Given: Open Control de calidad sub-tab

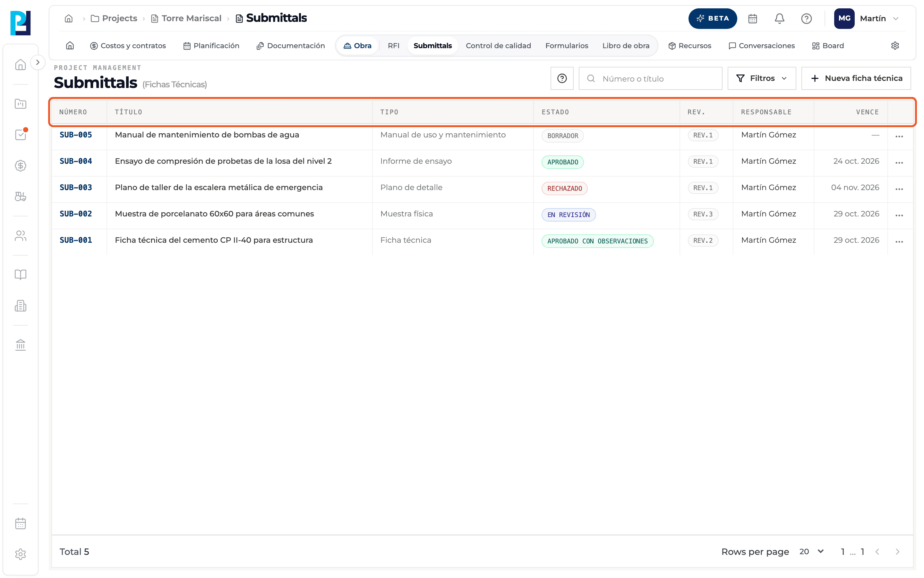Looking at the screenshot, I should pos(498,46).
